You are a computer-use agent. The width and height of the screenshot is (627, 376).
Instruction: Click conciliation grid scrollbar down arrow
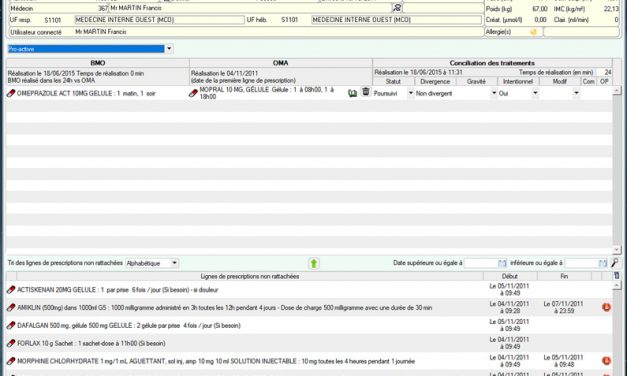click(617, 250)
